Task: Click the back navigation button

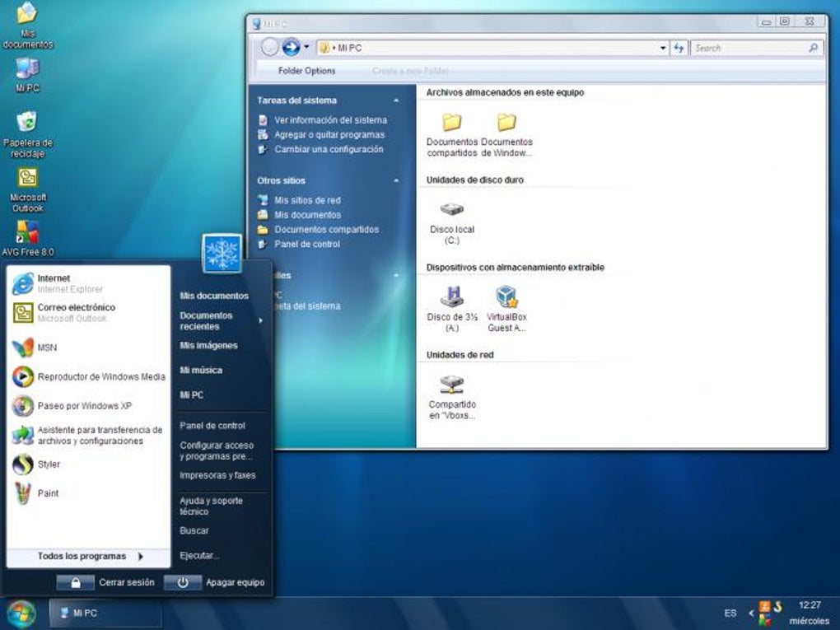Action: tap(270, 48)
